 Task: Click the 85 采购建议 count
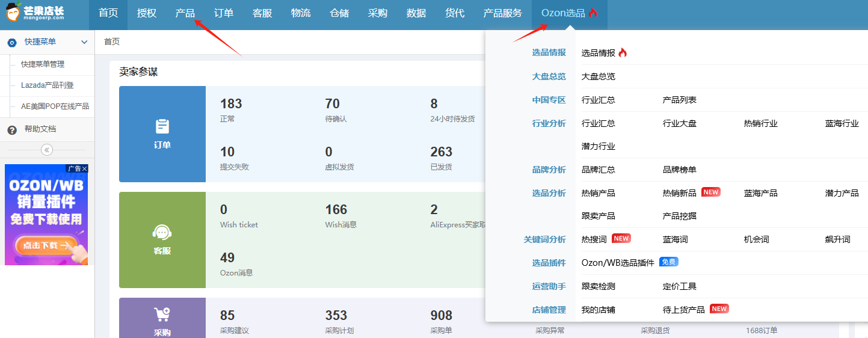227,315
